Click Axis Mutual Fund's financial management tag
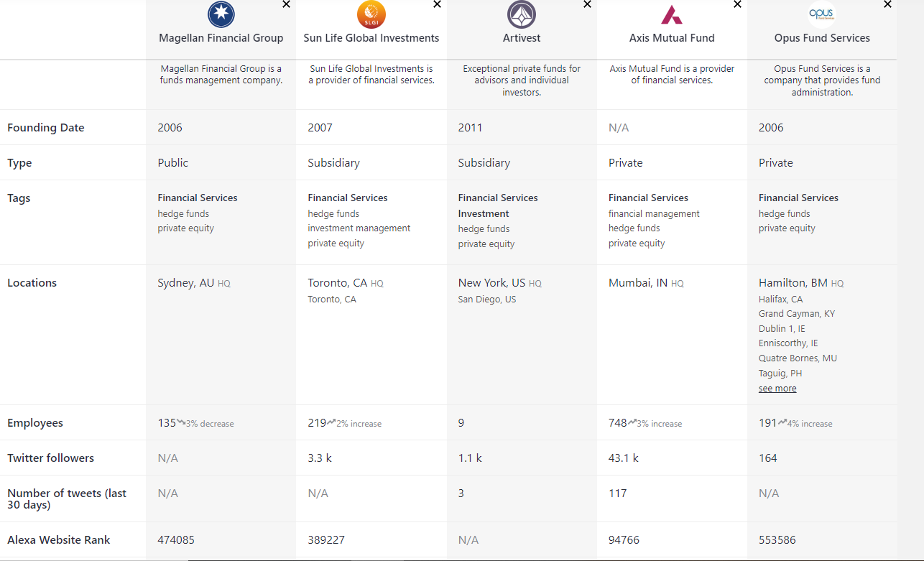Screen dimensions: 924x561 coord(654,214)
